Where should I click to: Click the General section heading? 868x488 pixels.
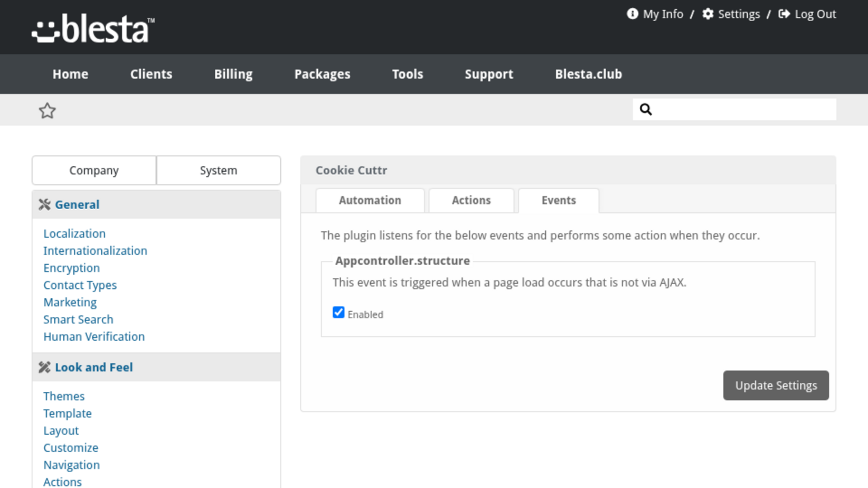(77, 205)
